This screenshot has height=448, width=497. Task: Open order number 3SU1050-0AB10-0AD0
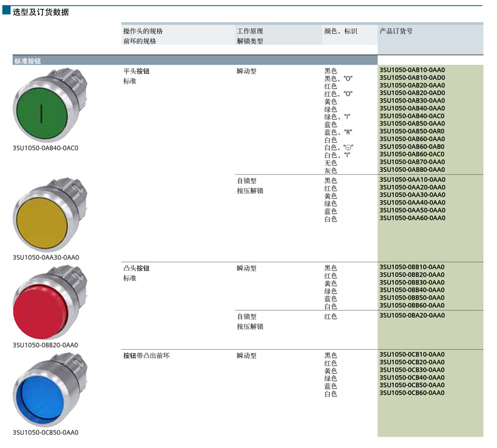[x=412, y=78]
